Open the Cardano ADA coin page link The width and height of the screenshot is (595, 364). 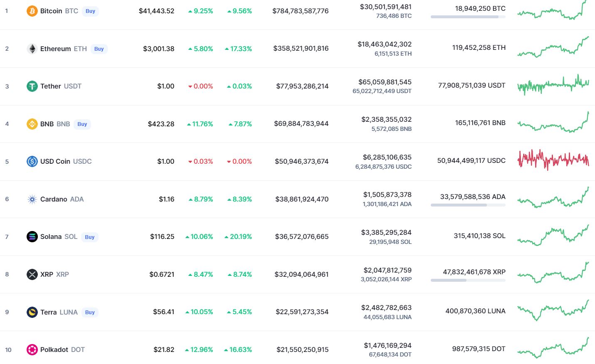62,199
